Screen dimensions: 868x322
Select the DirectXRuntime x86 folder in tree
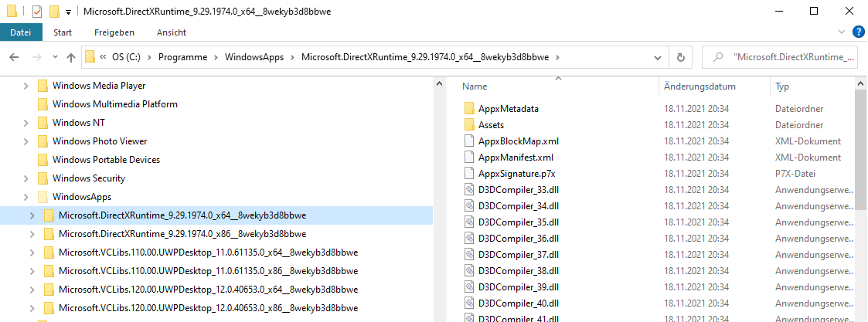[182, 233]
